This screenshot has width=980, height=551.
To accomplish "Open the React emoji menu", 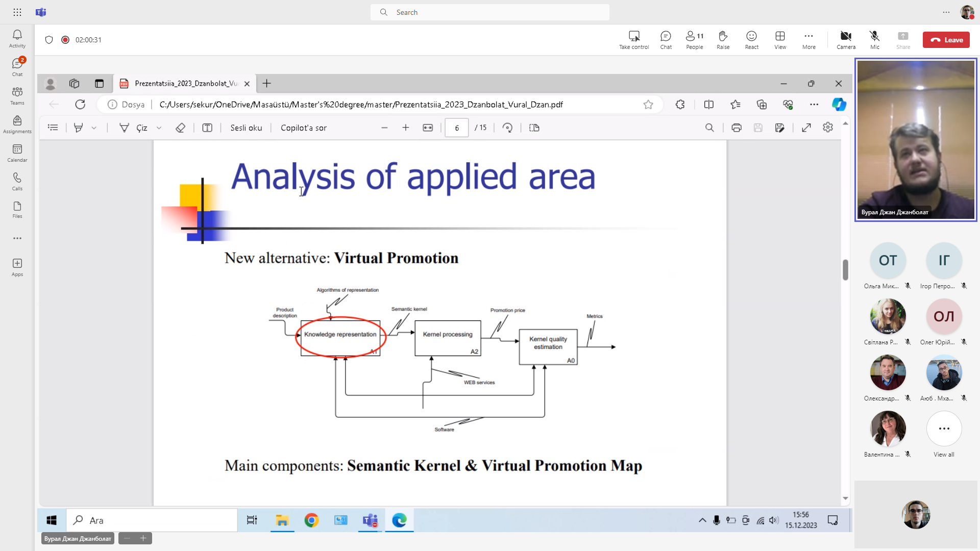I will (x=751, y=39).
